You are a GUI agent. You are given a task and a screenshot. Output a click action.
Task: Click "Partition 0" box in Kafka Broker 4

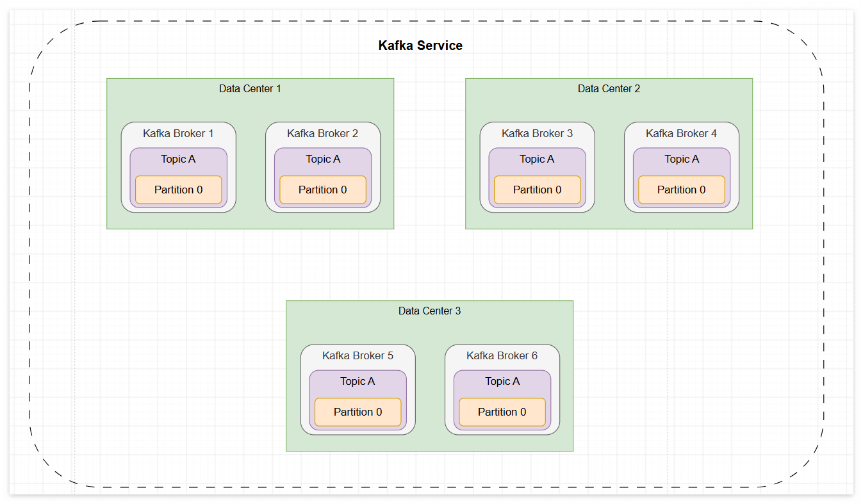[682, 190]
